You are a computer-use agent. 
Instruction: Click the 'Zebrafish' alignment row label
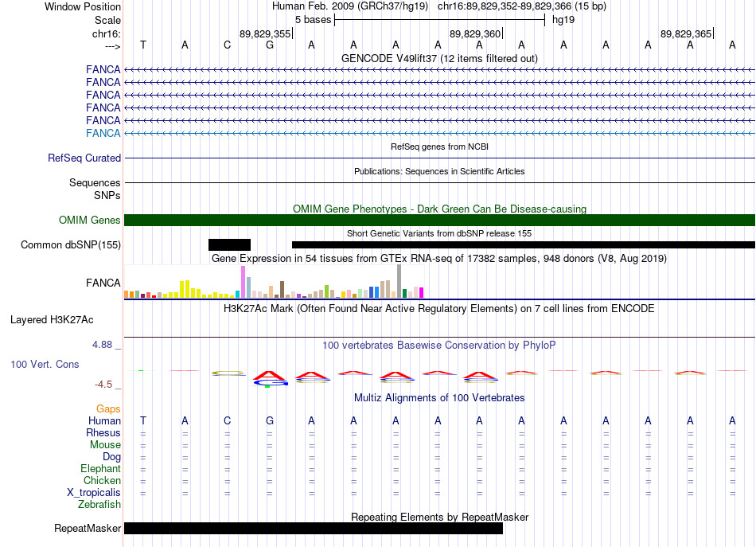tap(99, 505)
